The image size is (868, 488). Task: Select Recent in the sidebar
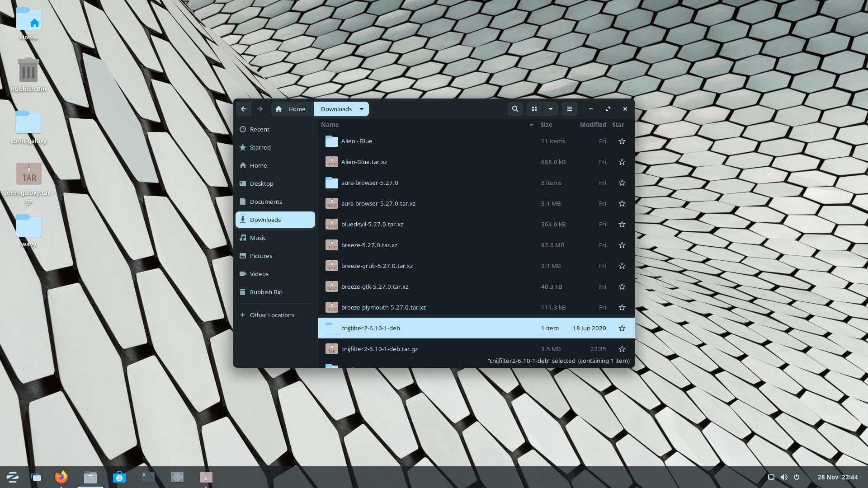[x=259, y=130]
